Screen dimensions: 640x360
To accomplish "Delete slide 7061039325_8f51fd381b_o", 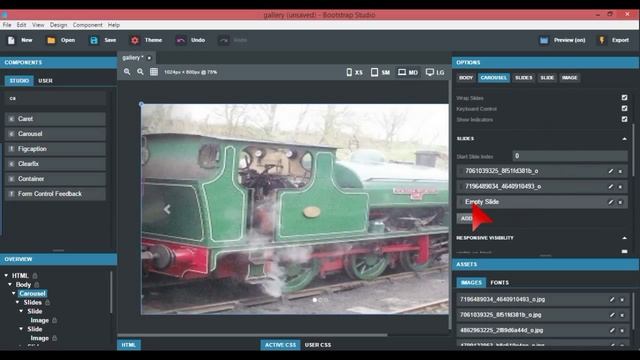I will [x=620, y=171].
